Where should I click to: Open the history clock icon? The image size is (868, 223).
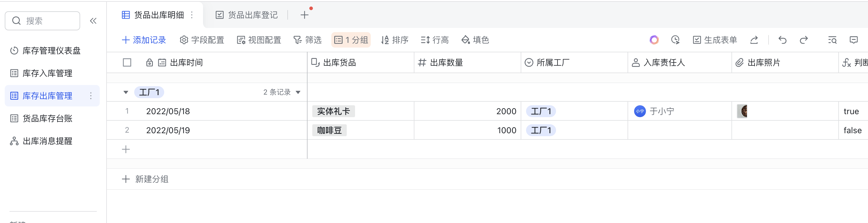[675, 40]
